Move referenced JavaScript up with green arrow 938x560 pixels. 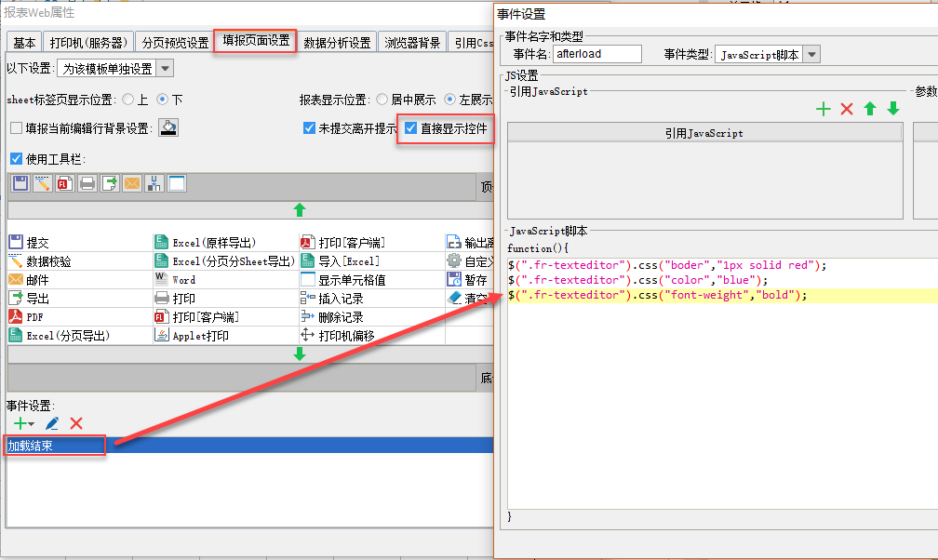tap(870, 109)
